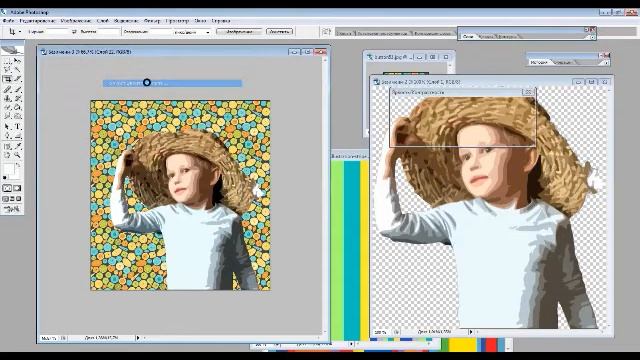
Task: Open status bar arrow of left document
Action: 138,338
